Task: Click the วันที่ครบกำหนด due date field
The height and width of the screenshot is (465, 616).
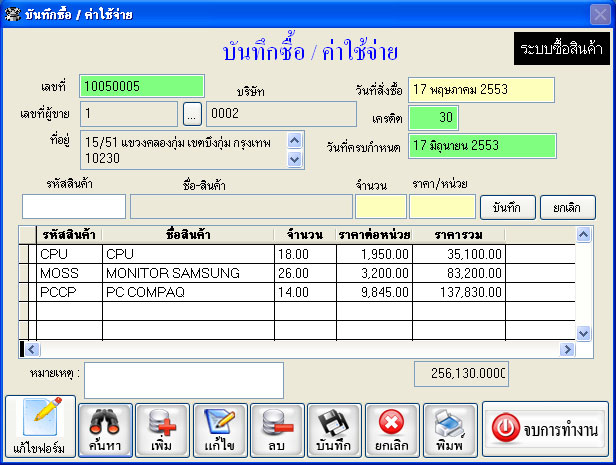Action: [482, 146]
